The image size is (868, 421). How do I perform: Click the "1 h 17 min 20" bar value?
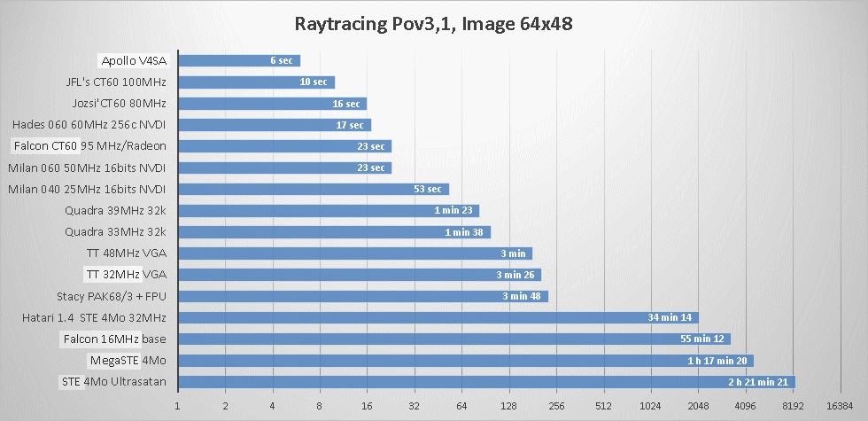click(x=717, y=361)
